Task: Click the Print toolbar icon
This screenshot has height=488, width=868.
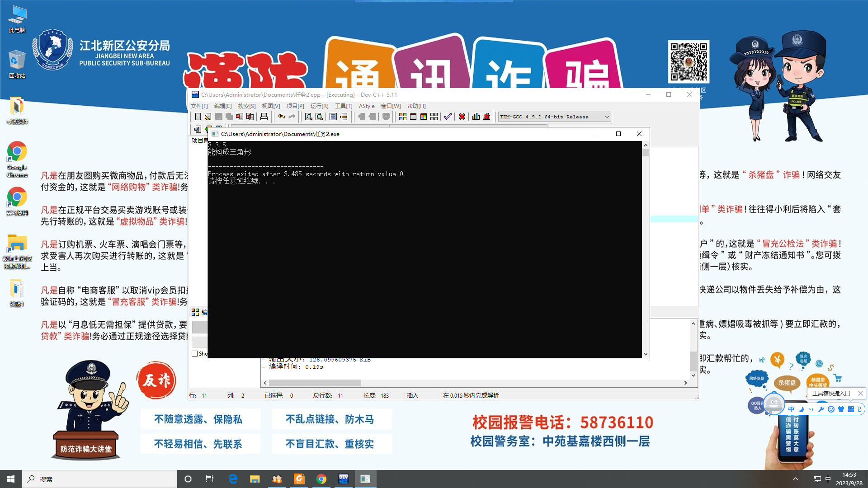Action: [264, 117]
